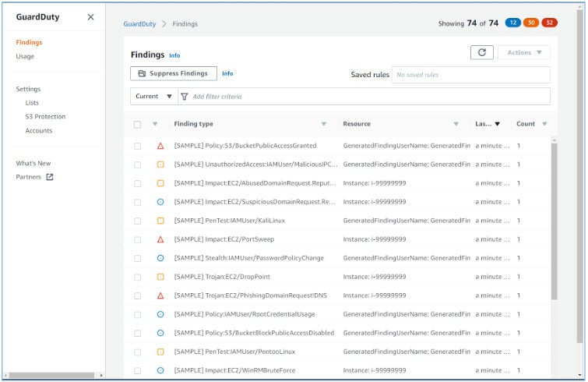Click the Suppress Findings button
The height and width of the screenshot is (382, 588).
coord(174,73)
